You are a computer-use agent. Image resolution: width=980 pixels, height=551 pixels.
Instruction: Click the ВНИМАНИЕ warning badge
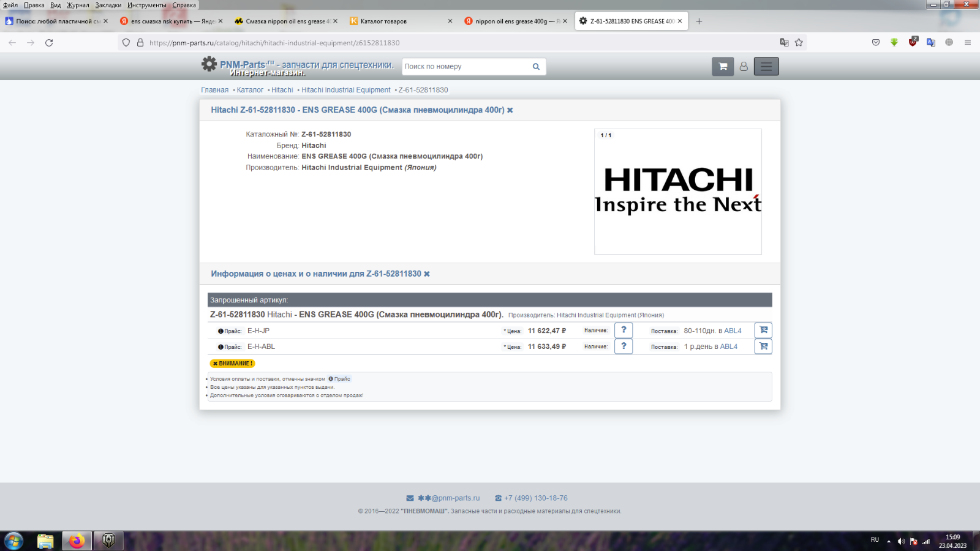coord(233,364)
